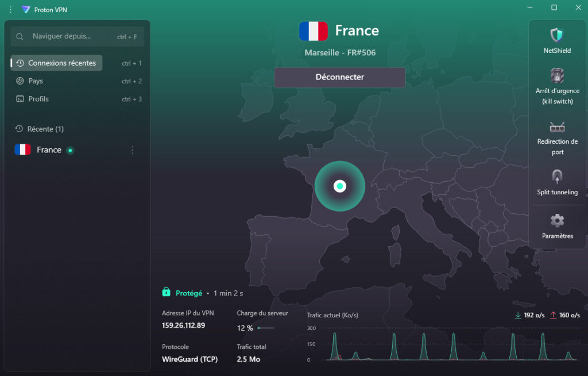Click the VPN IP address 159.26.112.89
588x376 pixels.
tap(184, 325)
